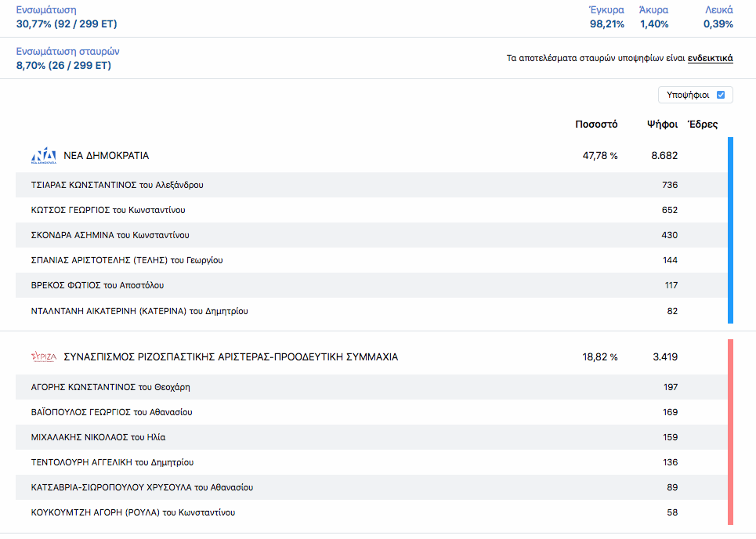The height and width of the screenshot is (539, 756).
Task: Sort by the Ψήφοι column header
Action: point(662,125)
